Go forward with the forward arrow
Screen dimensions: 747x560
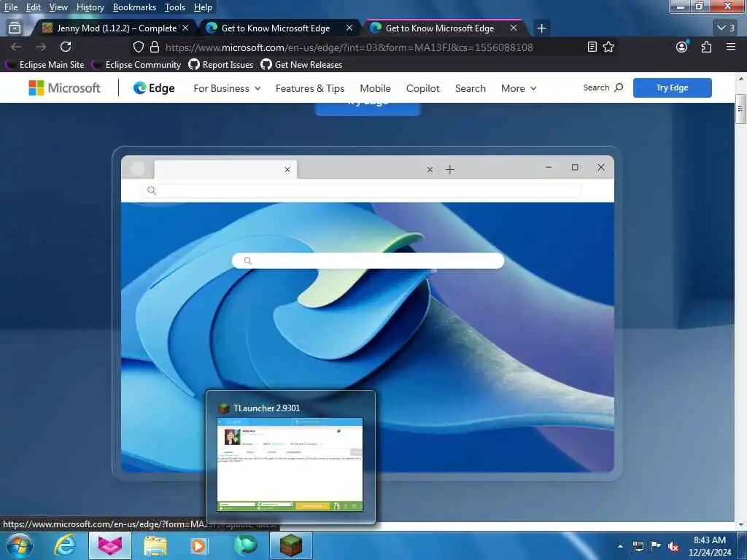tap(41, 47)
